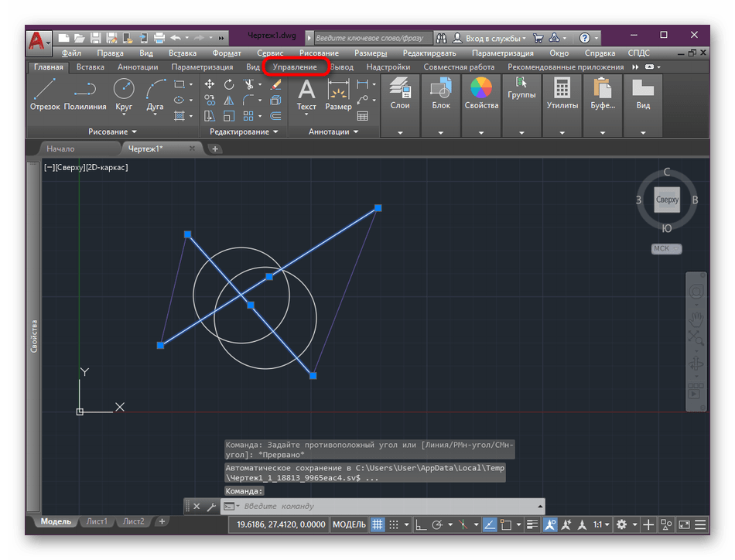Activate the Offset tool
The height and width of the screenshot is (560, 735).
[x=275, y=116]
